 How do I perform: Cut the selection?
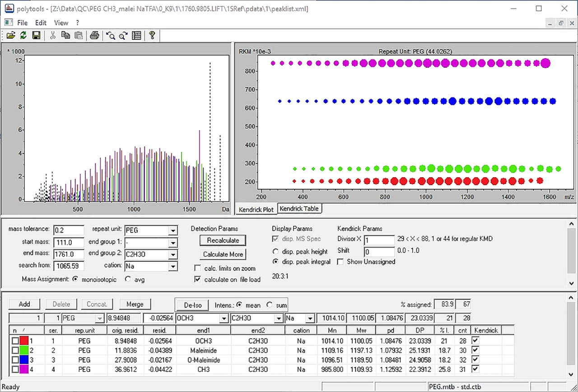coord(53,35)
